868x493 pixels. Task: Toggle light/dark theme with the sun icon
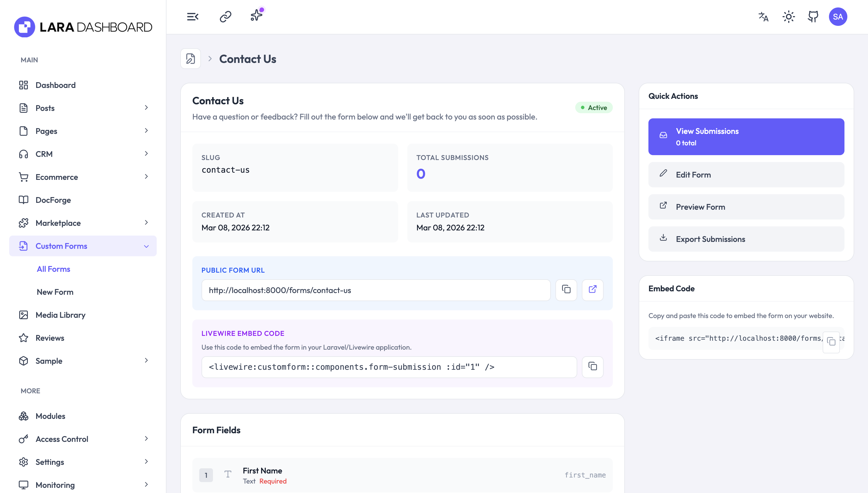point(788,16)
